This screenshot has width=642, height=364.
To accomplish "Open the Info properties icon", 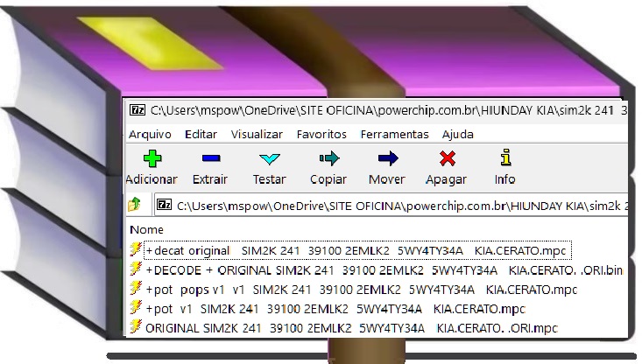I will click(x=504, y=159).
